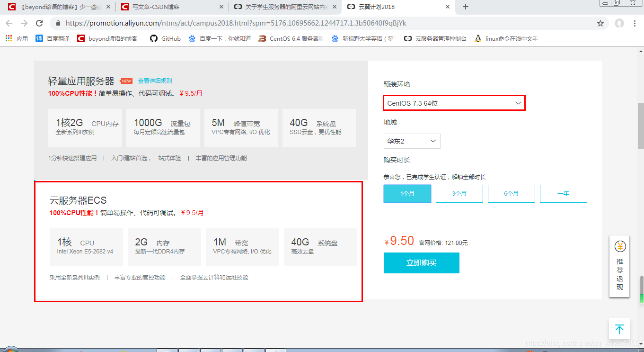Viewport: 644px width, 352px height.
Task: Close the 云翼计划2018 tab
Action: 448,7
